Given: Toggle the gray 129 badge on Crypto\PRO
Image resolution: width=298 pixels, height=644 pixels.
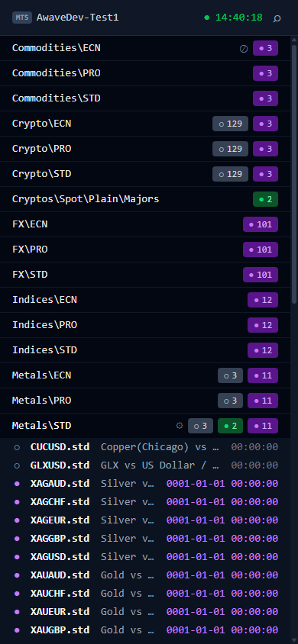Looking at the screenshot, I should tap(230, 149).
